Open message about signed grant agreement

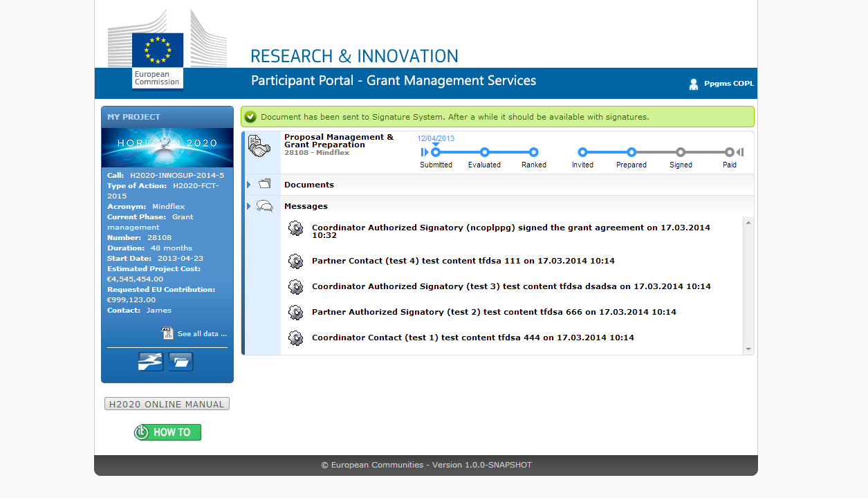point(511,231)
